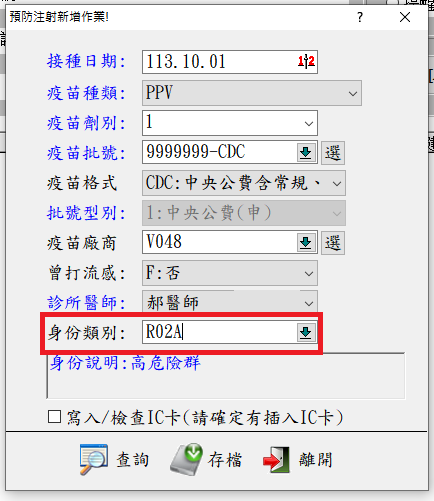
Task: Click green arrow icon in 身份類別 field
Action: click(x=306, y=333)
